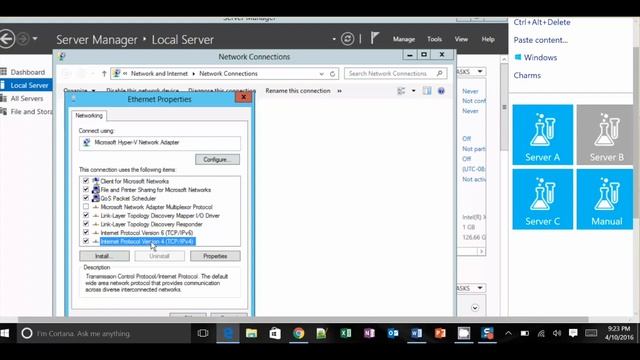
Task: Click the Properties button in Ethernet Properties
Action: click(215, 256)
